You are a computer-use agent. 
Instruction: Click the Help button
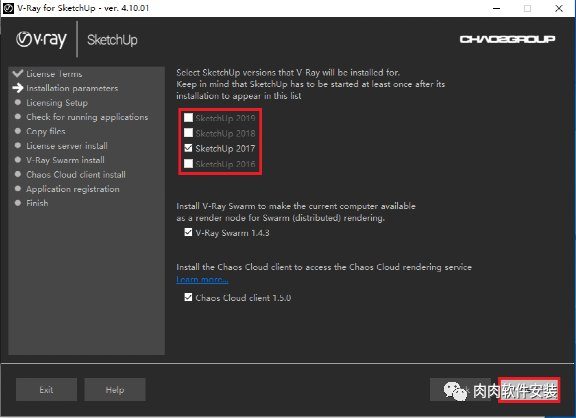click(x=115, y=390)
